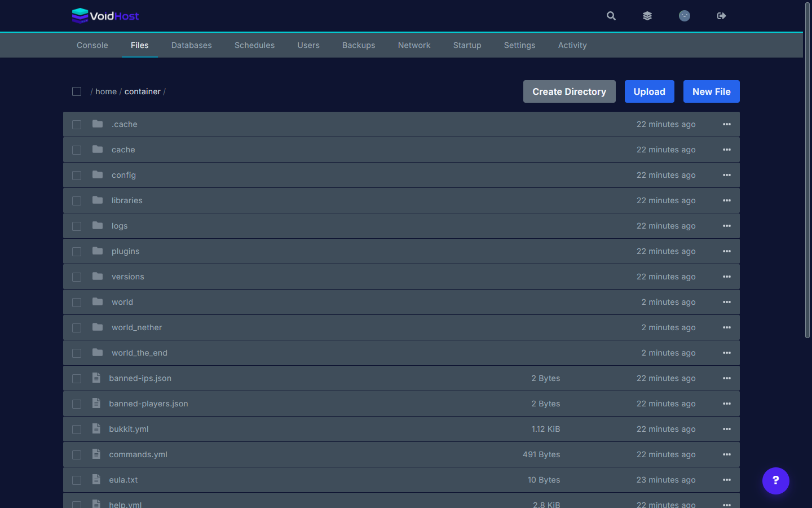
Task: Open the search icon in header
Action: [611, 16]
